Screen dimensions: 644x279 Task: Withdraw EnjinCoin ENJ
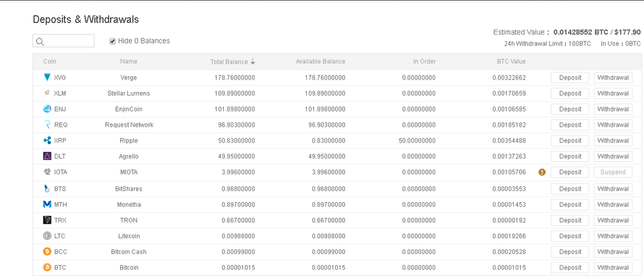tap(613, 109)
